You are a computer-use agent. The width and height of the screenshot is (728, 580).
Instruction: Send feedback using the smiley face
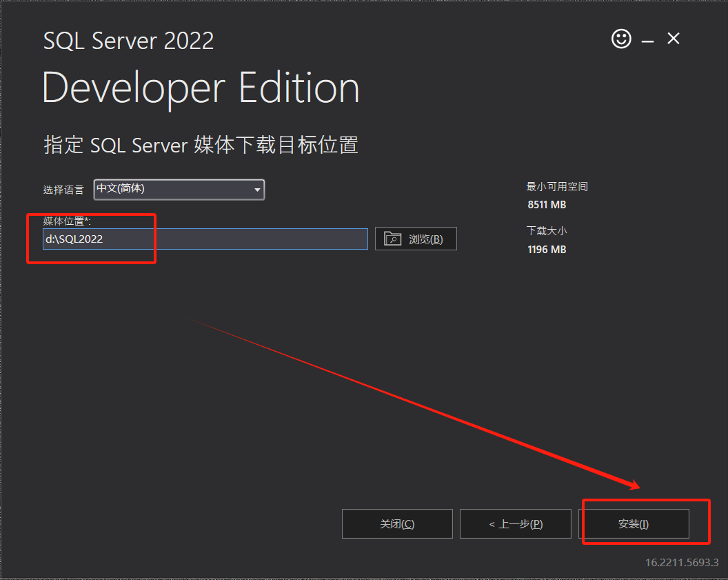(x=620, y=39)
